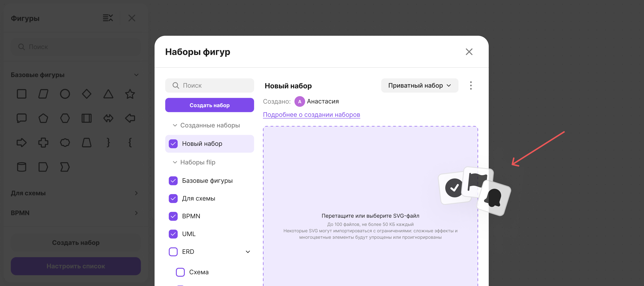Viewport: 644px width, 286px height.
Task: Select the star shape
Action: pyautogui.click(x=130, y=94)
